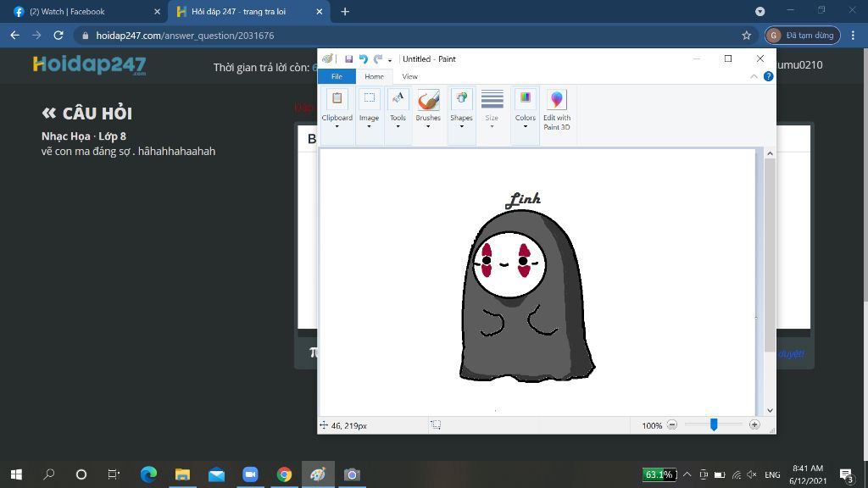Open the Image selection group
868x488 pixels.
[370, 109]
